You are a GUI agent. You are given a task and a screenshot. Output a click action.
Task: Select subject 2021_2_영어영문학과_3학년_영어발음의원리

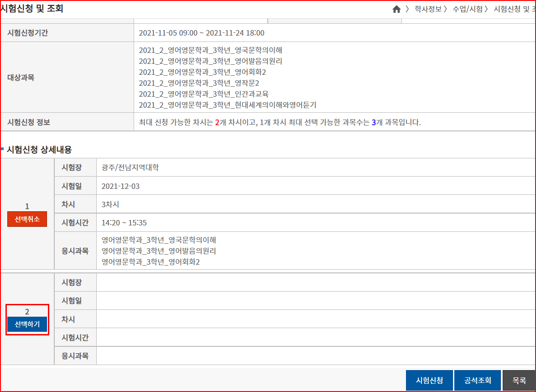[x=211, y=61]
